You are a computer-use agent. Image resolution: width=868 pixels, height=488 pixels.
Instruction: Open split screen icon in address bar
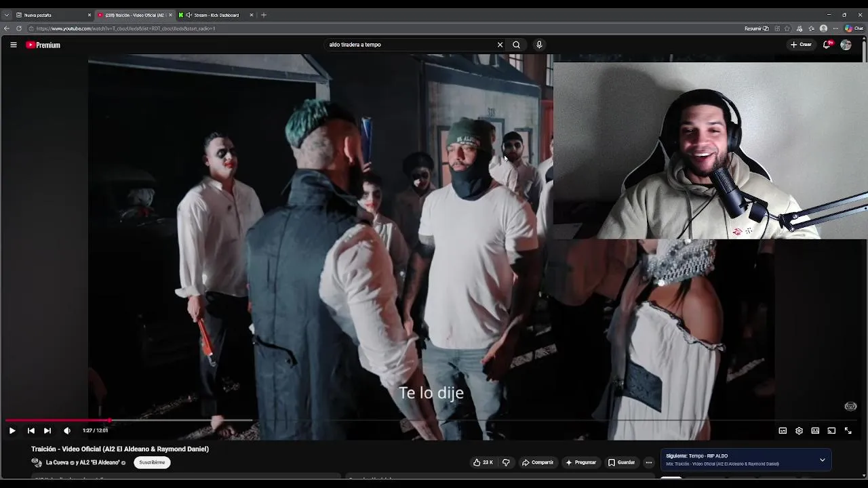pos(777,28)
